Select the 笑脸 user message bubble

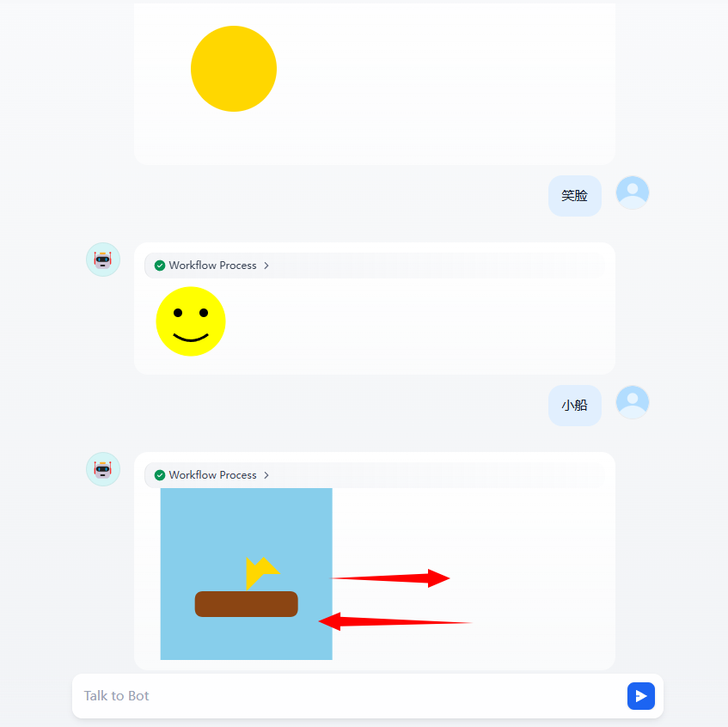(x=575, y=196)
